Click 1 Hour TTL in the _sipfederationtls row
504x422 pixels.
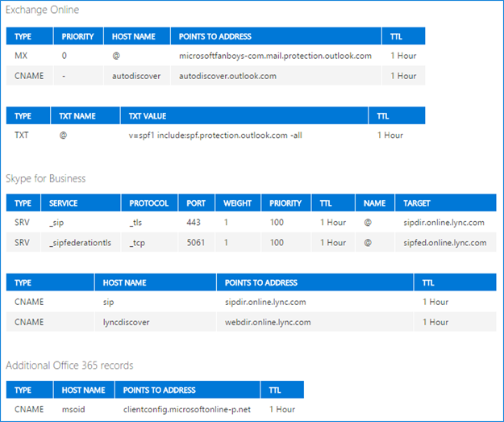coord(333,243)
